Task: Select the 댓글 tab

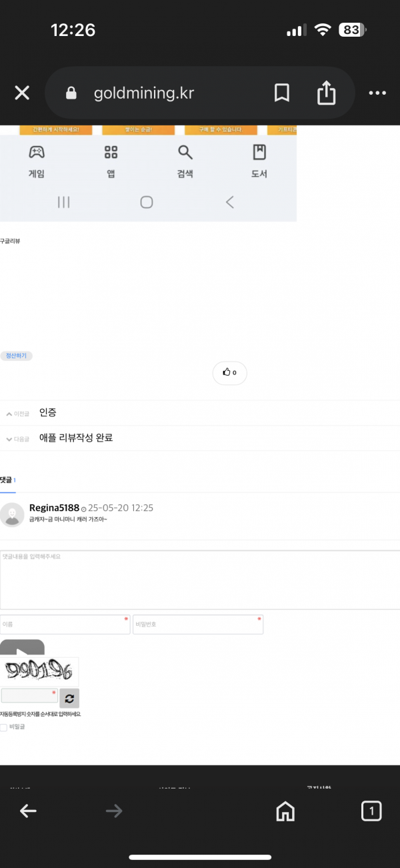Action: [8, 480]
